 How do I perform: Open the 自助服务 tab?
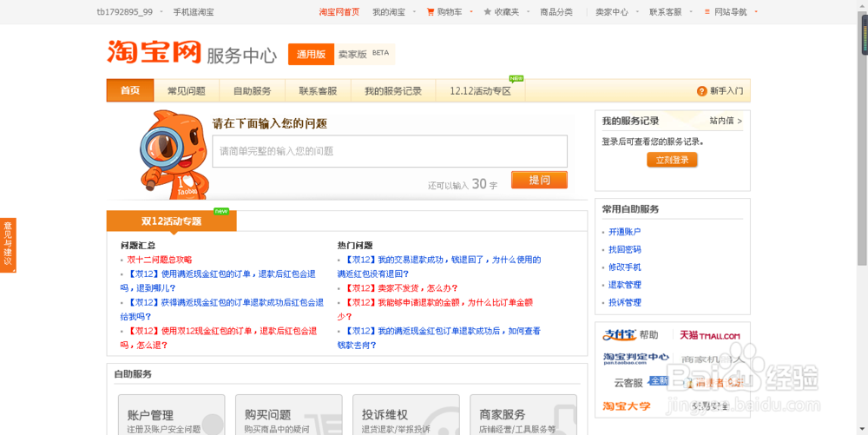[x=253, y=91]
